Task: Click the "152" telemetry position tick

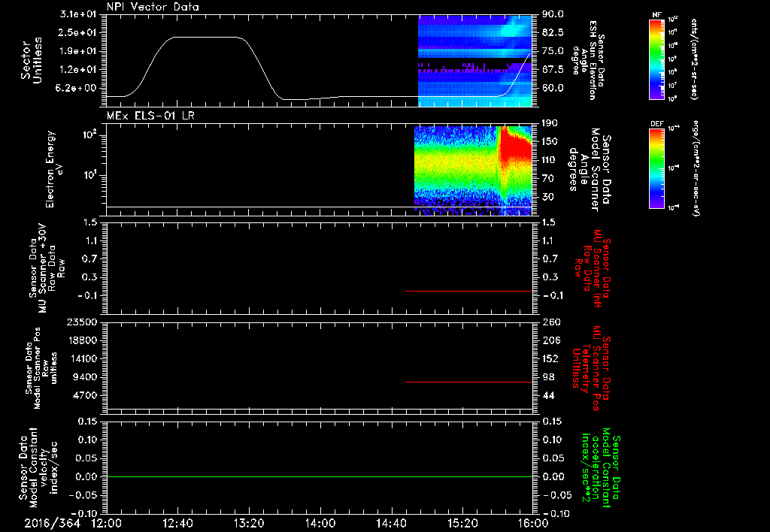Action: click(x=550, y=358)
